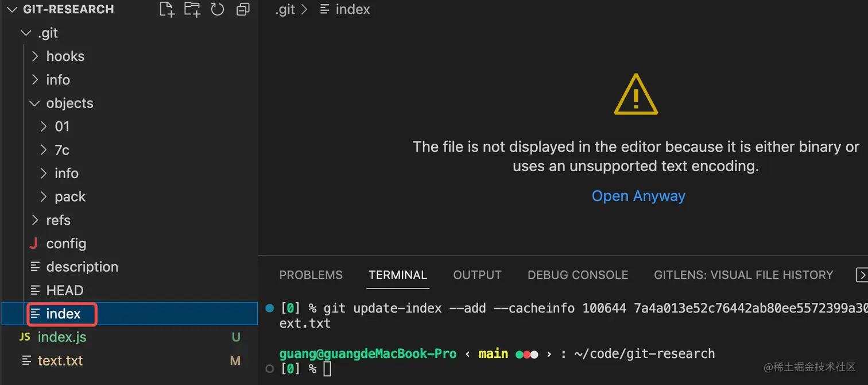The width and height of the screenshot is (868, 385).
Task: Click the panel overflow icon after GitLens tab
Action: click(x=861, y=275)
